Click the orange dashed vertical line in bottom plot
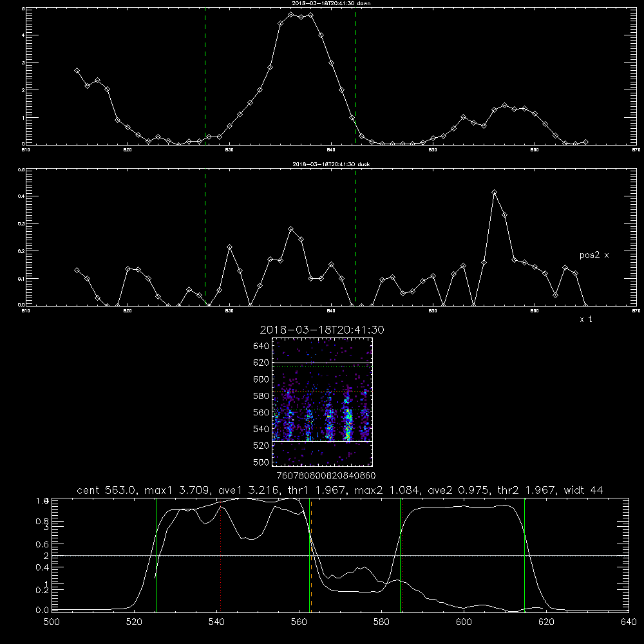The image size is (644, 644). point(311,554)
